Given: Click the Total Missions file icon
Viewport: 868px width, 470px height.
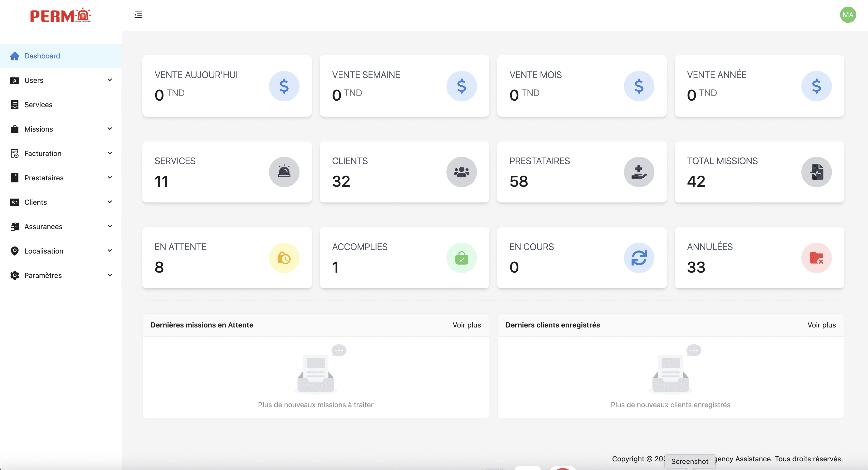Looking at the screenshot, I should 816,172.
